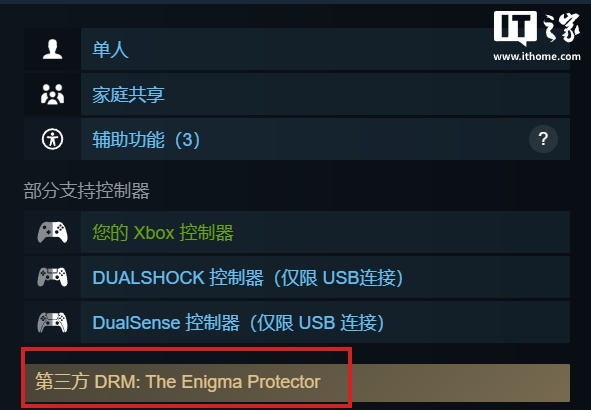Screen dimensions: 591x410
Task: Click the single-player person icon
Action: [x=52, y=49]
